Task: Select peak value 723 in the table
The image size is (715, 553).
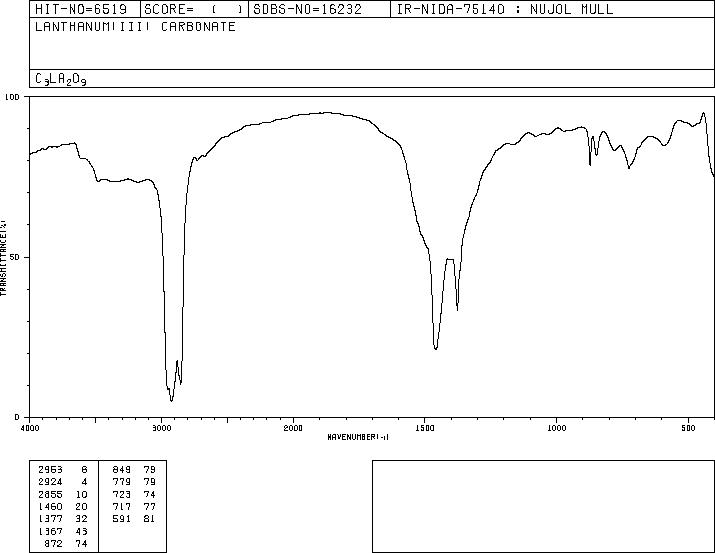Action: pyautogui.click(x=122, y=494)
